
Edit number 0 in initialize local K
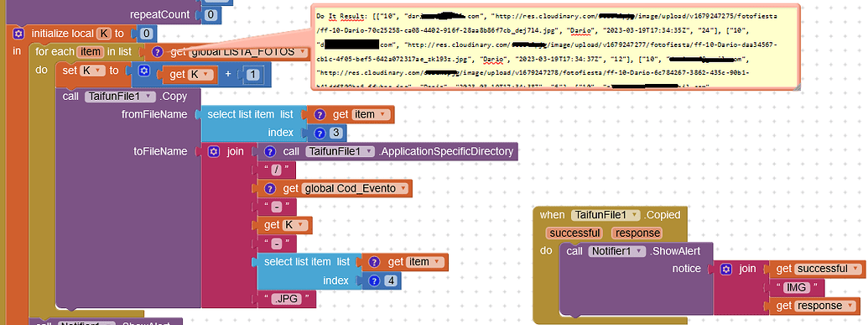click(x=146, y=34)
